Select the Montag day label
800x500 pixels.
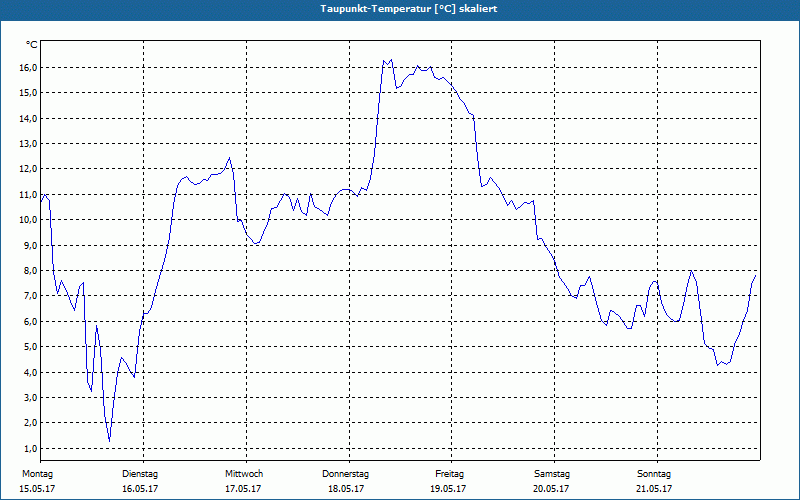point(37,474)
